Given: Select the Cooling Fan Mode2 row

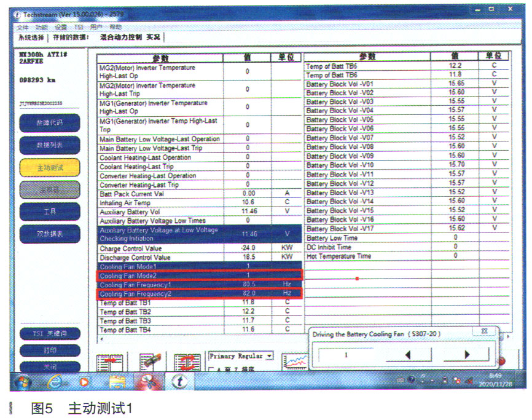Looking at the screenshot, I should (x=200, y=275).
